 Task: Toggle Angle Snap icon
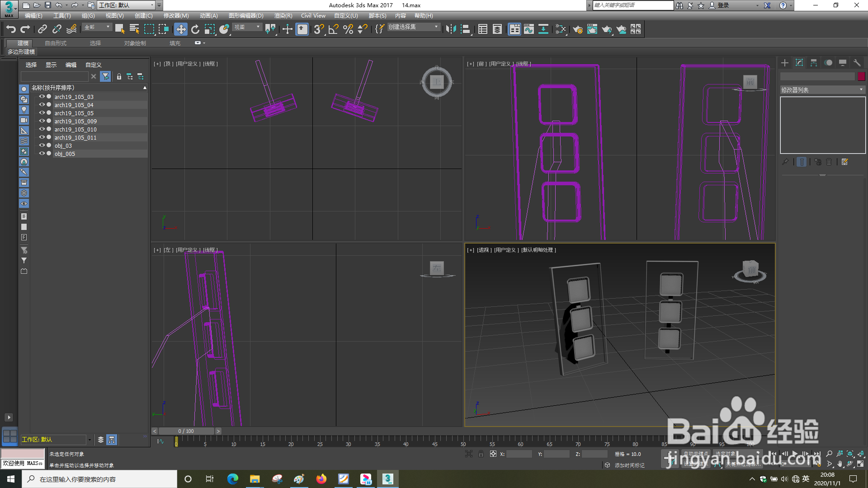tap(333, 29)
